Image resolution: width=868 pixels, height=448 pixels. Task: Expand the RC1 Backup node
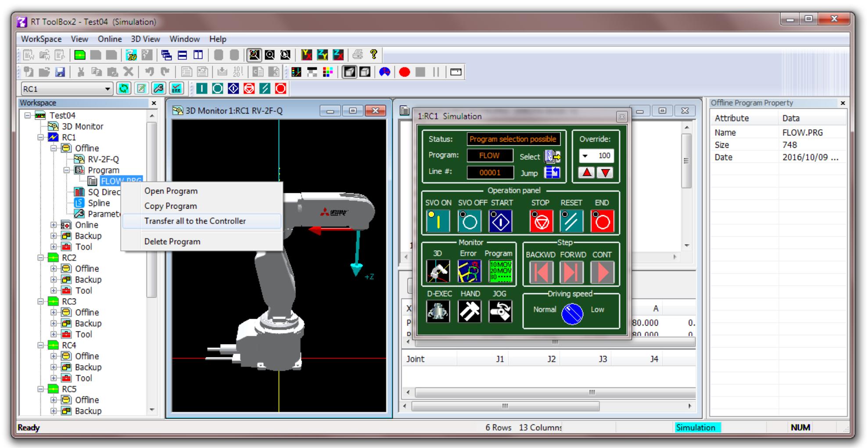(x=54, y=236)
